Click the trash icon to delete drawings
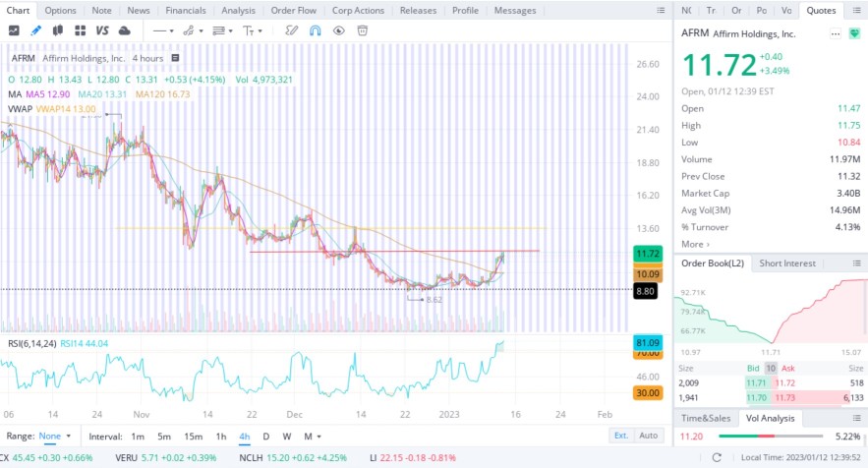This screenshot has width=868, height=468. (363, 31)
